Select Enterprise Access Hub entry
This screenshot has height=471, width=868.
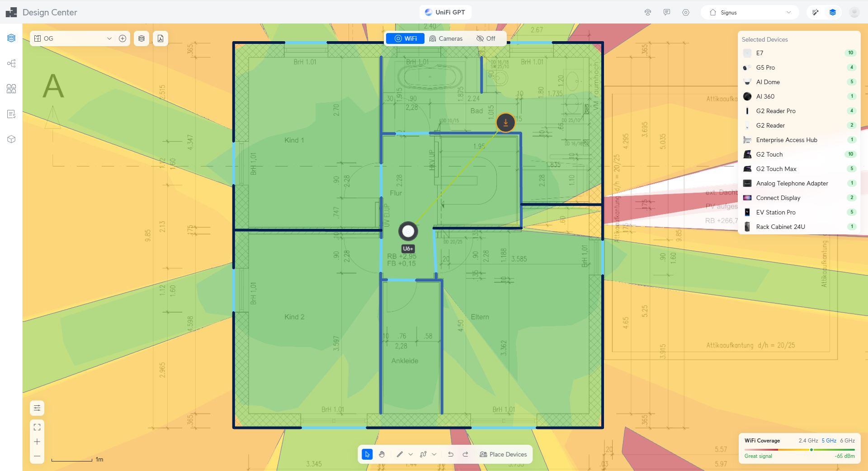pyautogui.click(x=799, y=140)
